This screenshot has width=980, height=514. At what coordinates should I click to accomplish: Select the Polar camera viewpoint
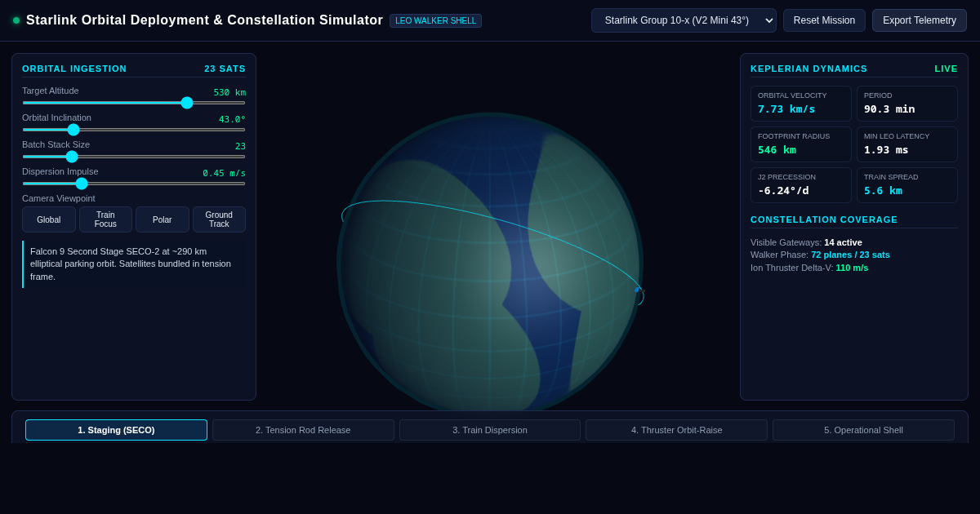pyautogui.click(x=163, y=219)
